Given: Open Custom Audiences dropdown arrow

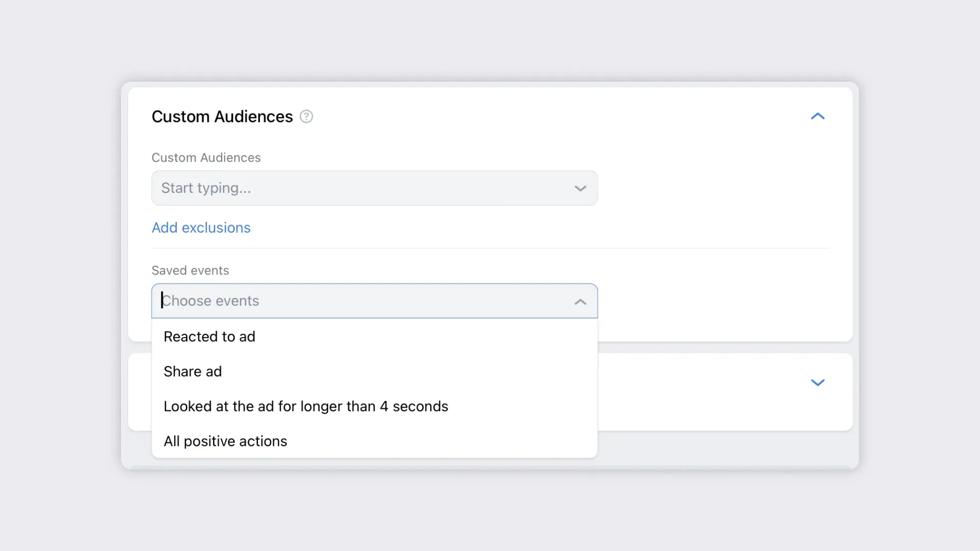Looking at the screenshot, I should pyautogui.click(x=580, y=188).
